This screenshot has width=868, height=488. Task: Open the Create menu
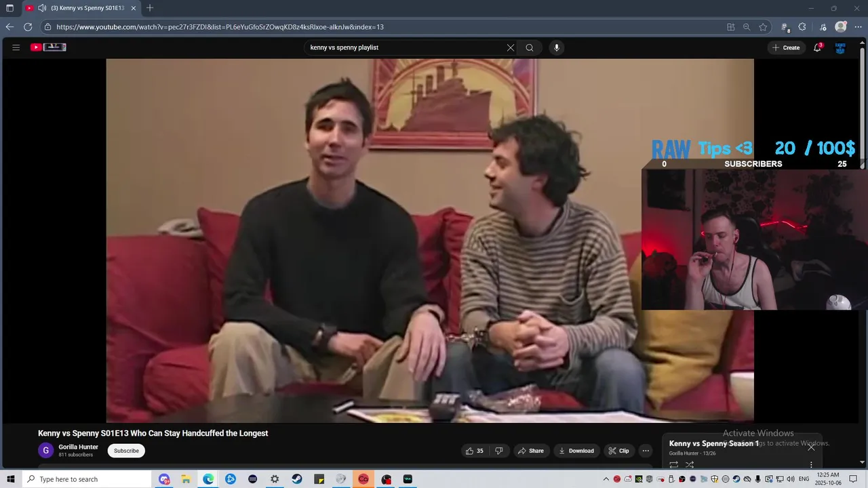coord(786,47)
